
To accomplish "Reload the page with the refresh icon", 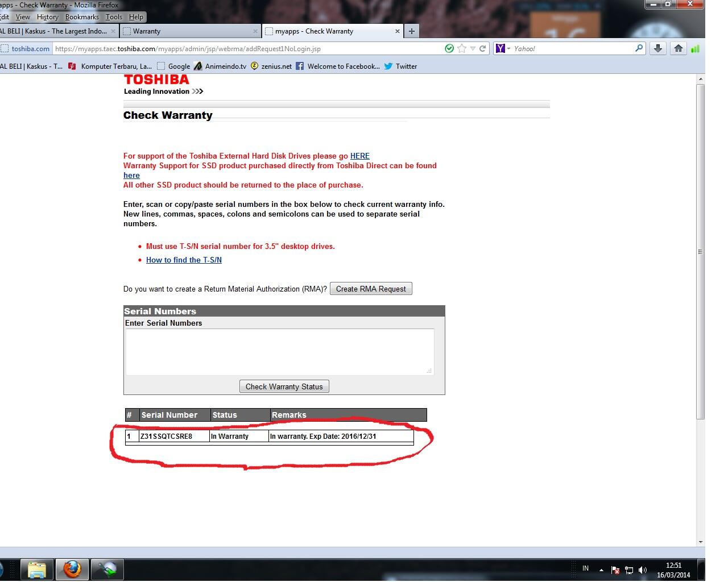I will (482, 49).
